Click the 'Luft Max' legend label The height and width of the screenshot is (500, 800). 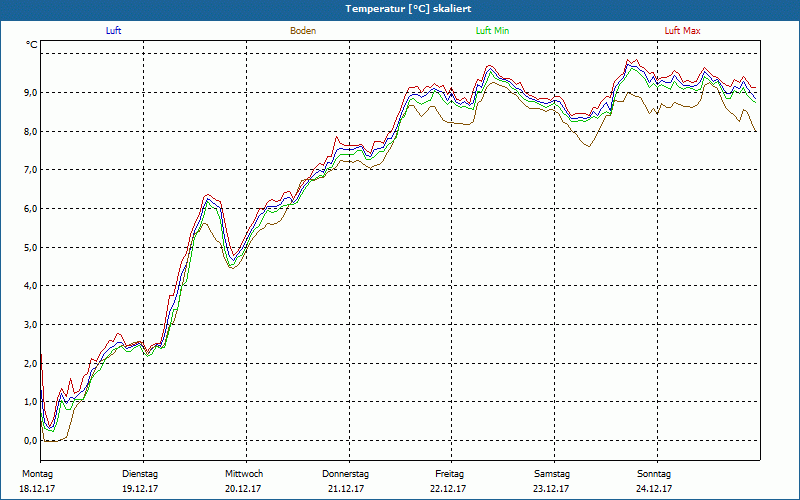coord(682,31)
